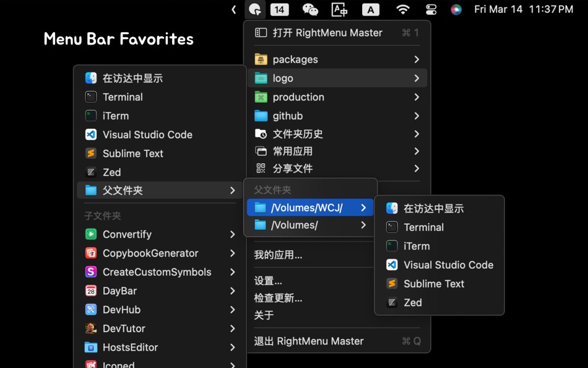588x368 pixels.
Task: Click the Finder icon in left menu
Action: pyautogui.click(x=91, y=78)
